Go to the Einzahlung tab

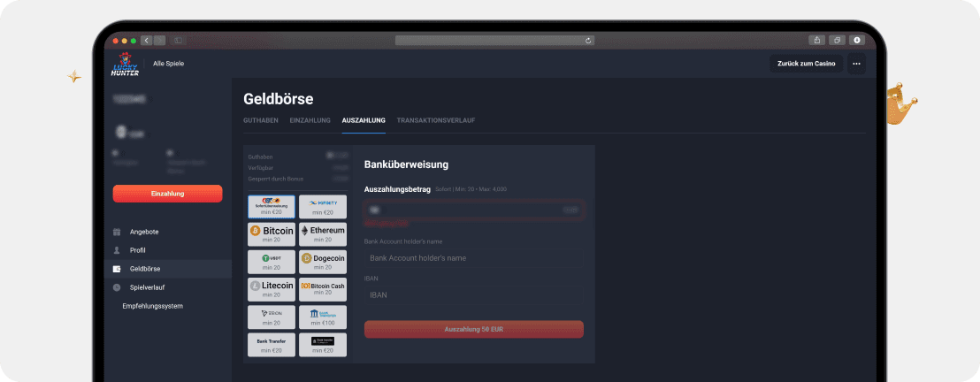click(x=310, y=120)
